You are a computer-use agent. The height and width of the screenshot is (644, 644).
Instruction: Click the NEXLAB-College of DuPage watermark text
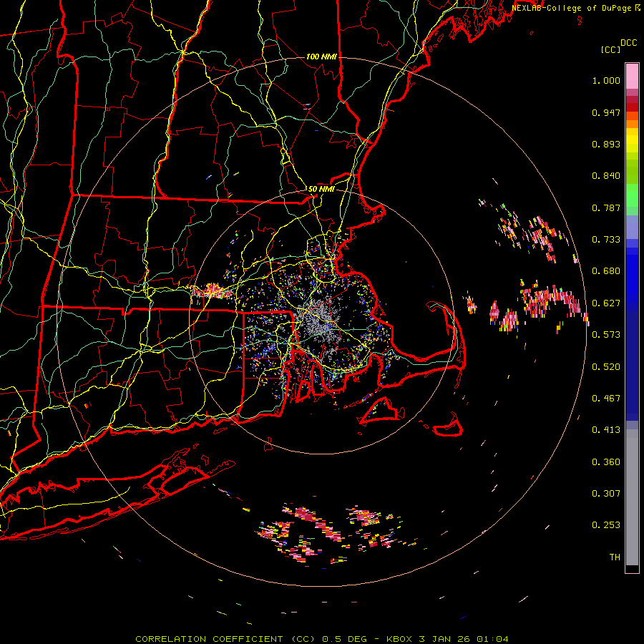(576, 8)
